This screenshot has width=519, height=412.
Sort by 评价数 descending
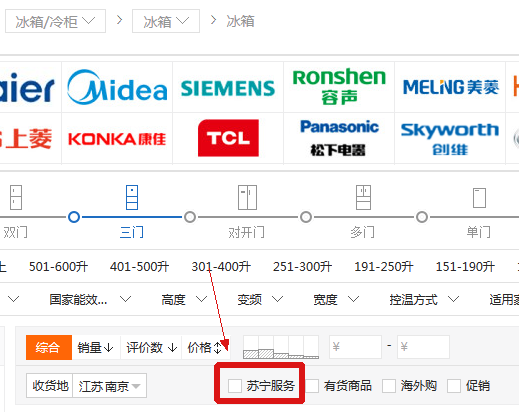click(x=151, y=347)
